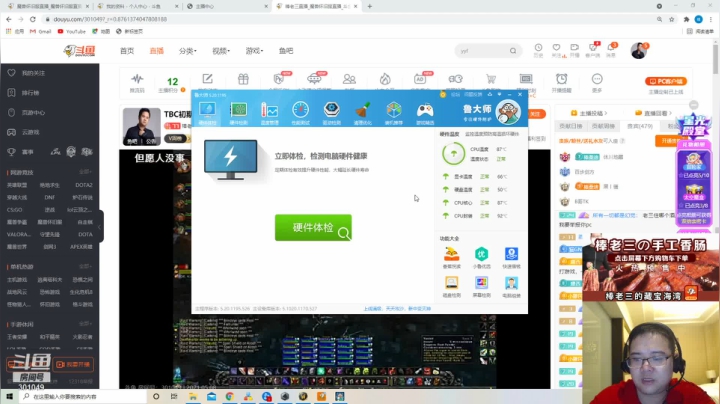The height and width of the screenshot is (404, 720).
Task: Open the colored cube recommendations icon
Action: (394, 113)
